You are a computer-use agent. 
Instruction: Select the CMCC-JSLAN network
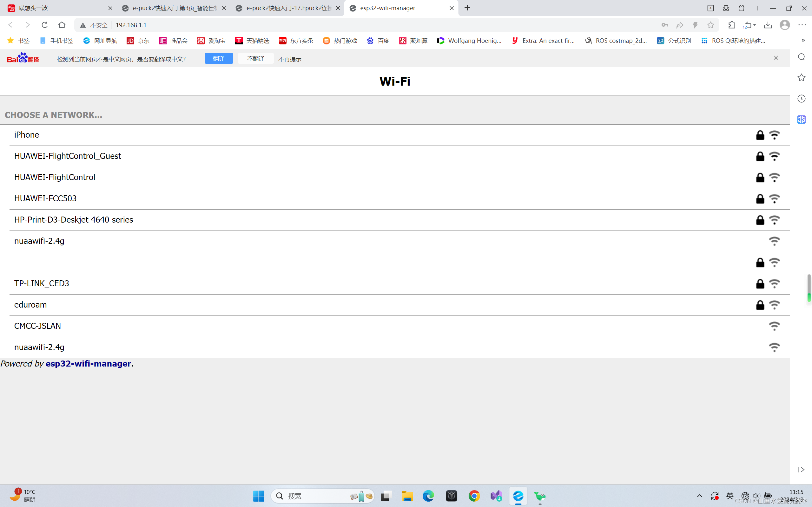coord(399,326)
